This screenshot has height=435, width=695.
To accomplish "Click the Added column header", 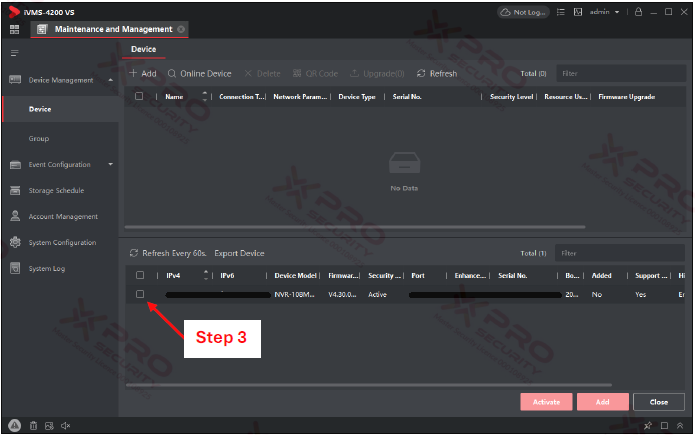I will tap(601, 276).
